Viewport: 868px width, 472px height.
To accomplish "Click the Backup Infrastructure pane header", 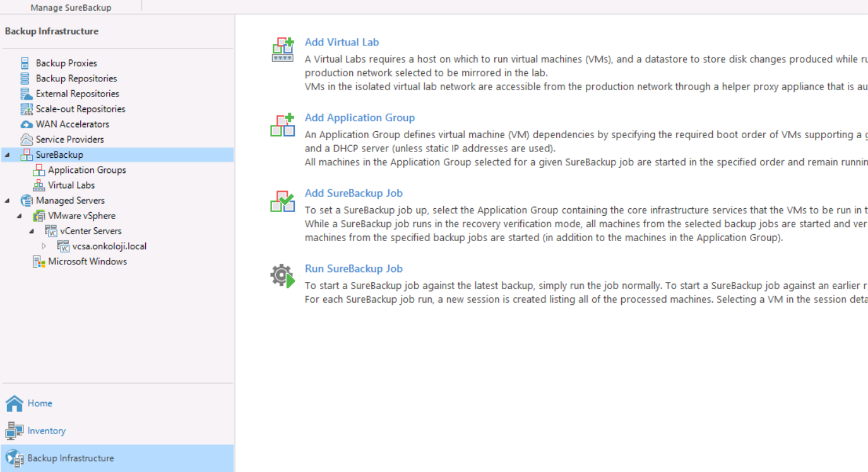I will pos(52,31).
